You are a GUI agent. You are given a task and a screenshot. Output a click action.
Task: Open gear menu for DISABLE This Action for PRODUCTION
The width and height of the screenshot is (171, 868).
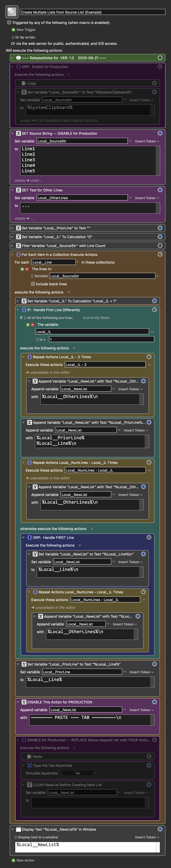click(x=155, y=702)
